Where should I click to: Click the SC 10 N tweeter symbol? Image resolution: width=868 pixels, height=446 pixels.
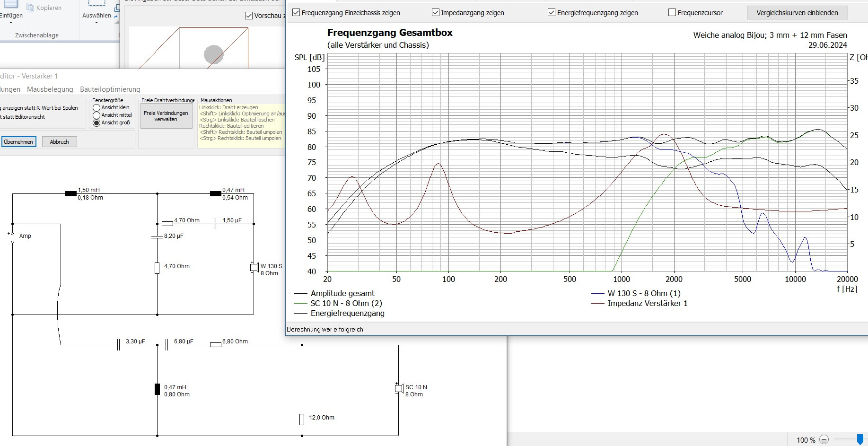click(398, 388)
